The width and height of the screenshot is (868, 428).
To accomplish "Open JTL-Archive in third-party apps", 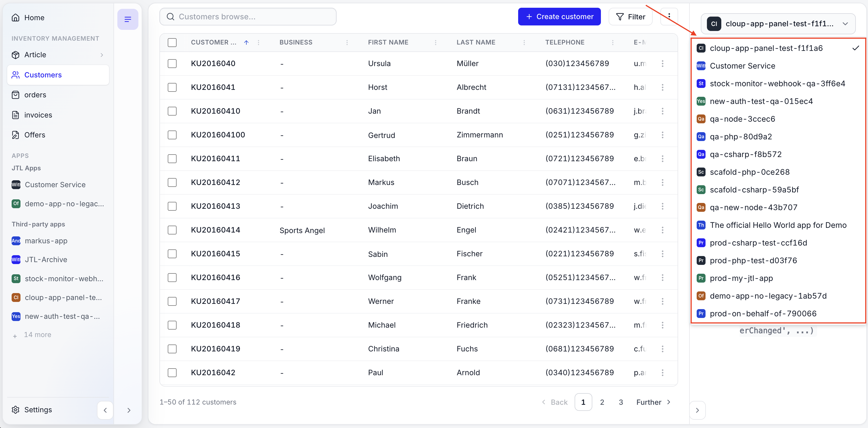I will pos(58,260).
